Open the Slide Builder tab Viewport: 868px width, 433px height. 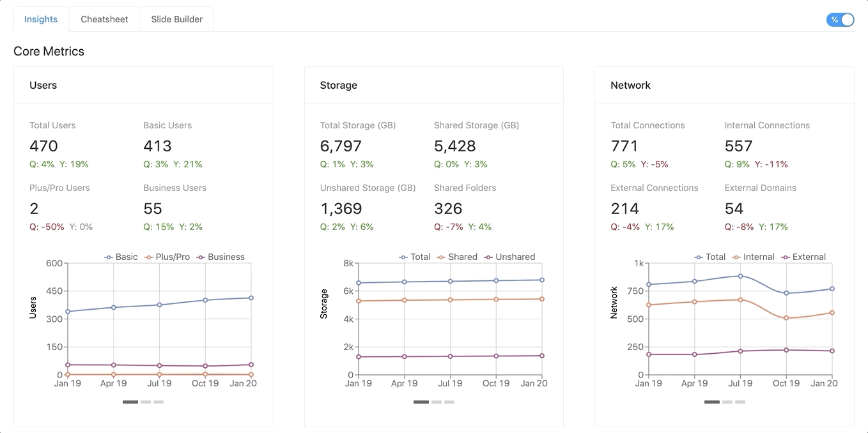(x=177, y=19)
